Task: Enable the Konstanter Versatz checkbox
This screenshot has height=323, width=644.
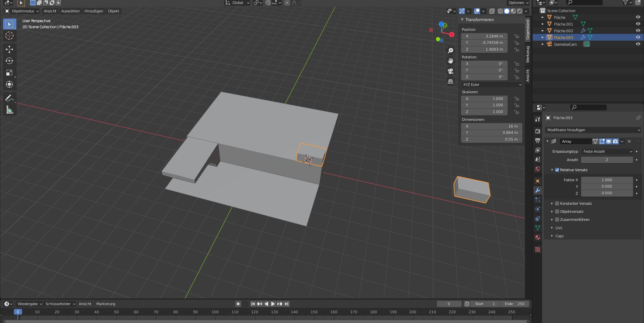Action: [557, 203]
